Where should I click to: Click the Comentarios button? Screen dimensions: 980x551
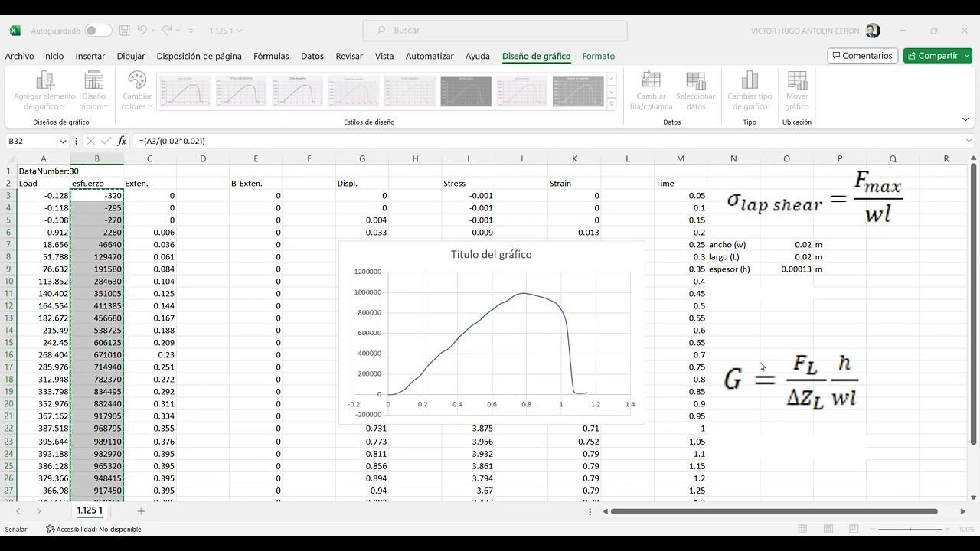(861, 56)
